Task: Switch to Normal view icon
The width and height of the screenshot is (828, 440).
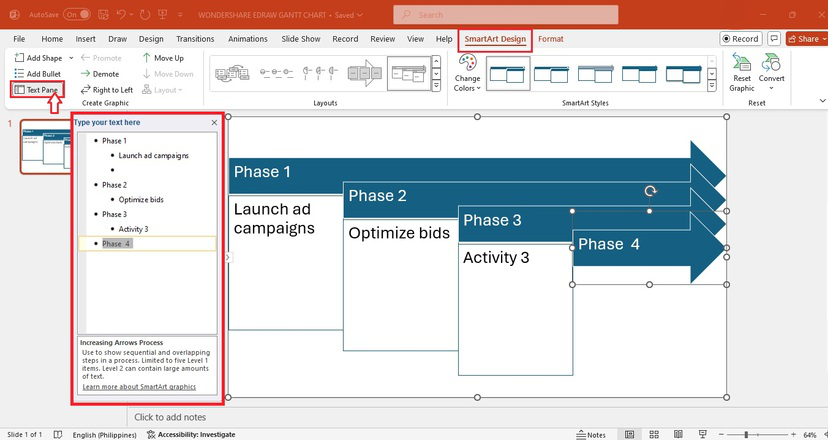Action: tap(629, 435)
